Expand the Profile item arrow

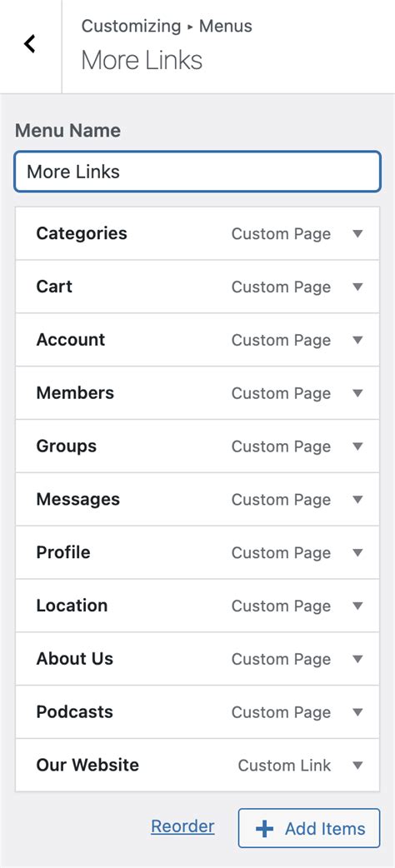(x=357, y=552)
